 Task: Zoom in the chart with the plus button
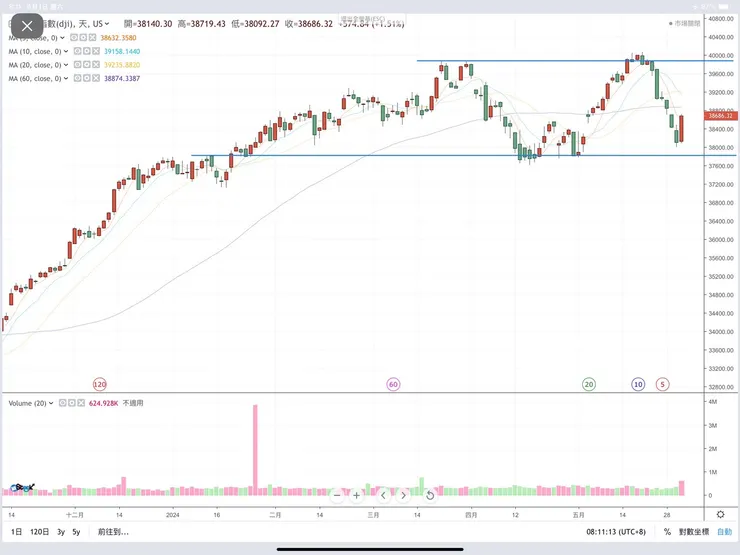click(x=357, y=496)
